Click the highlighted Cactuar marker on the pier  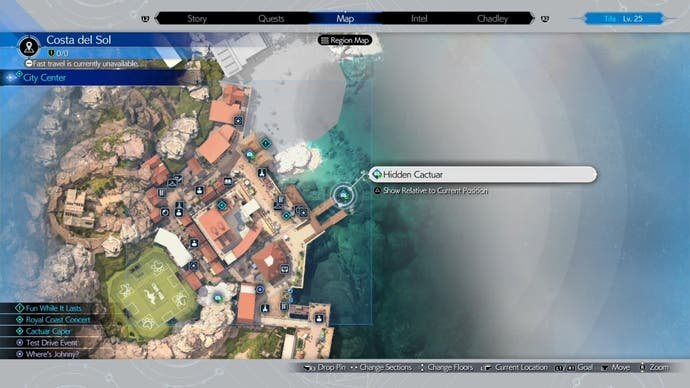point(344,195)
